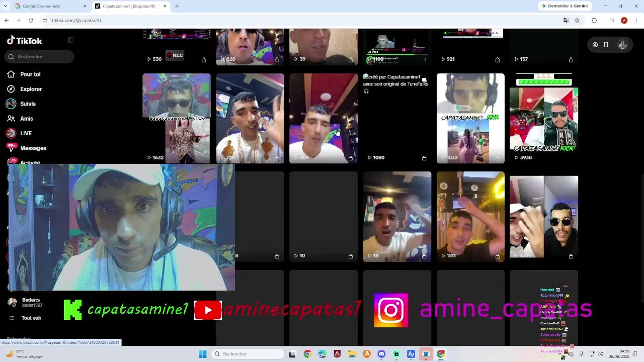Click the Demander à Gemini button
Image resolution: width=644 pixels, height=362 pixels.
[565, 6]
